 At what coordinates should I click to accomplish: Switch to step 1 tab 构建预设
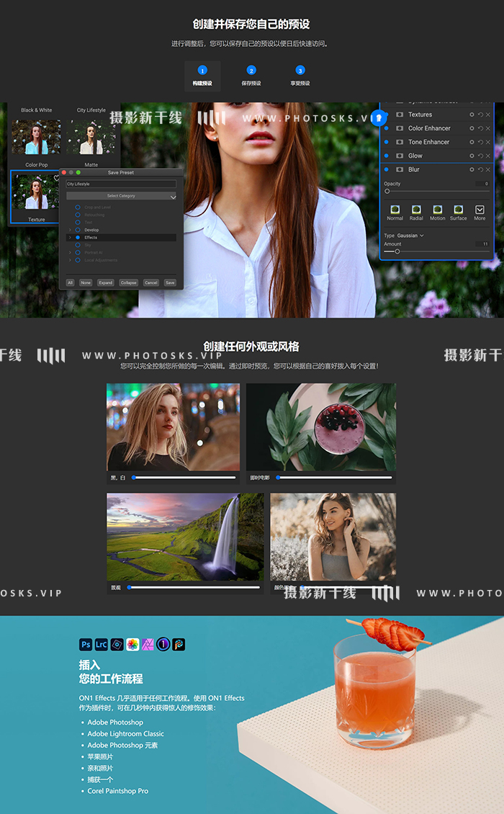pyautogui.click(x=202, y=76)
